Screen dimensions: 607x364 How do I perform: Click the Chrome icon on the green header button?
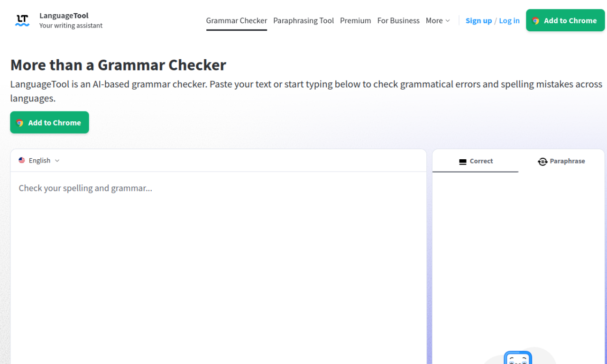coord(535,20)
